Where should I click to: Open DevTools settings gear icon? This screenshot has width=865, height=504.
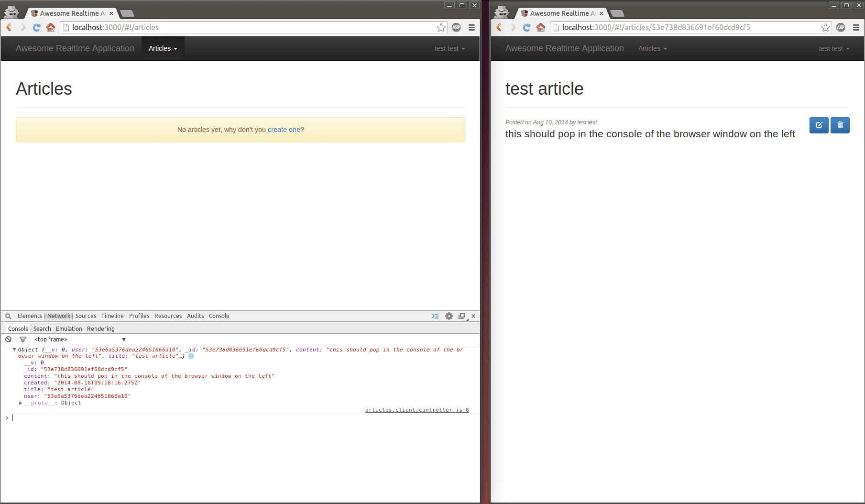[449, 316]
